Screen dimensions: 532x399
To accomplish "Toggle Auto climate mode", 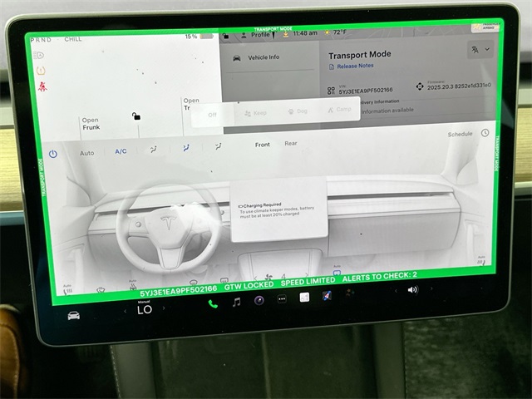I will pyautogui.click(x=86, y=153).
